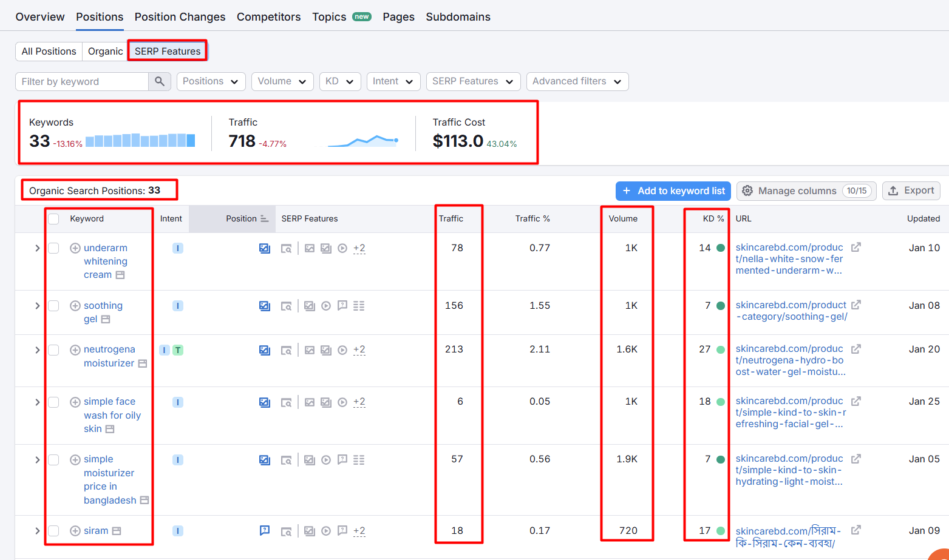This screenshot has width=949, height=560.
Task: Click plus icon beside 'underarm whitening cream'
Action: coord(75,248)
